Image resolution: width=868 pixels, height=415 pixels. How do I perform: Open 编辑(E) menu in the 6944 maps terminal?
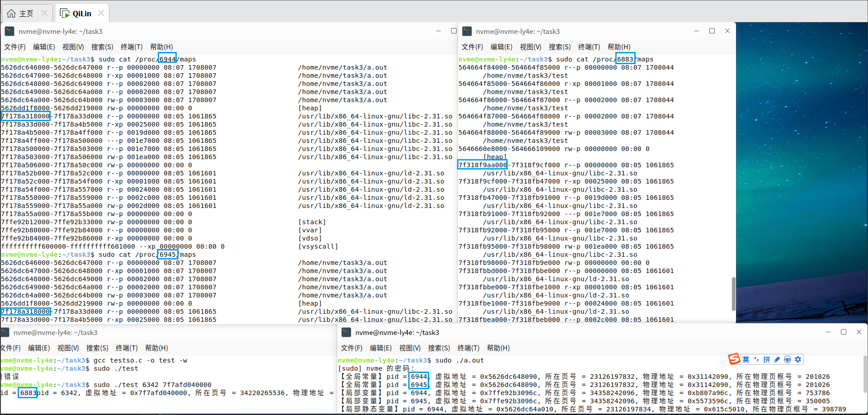pyautogui.click(x=44, y=47)
